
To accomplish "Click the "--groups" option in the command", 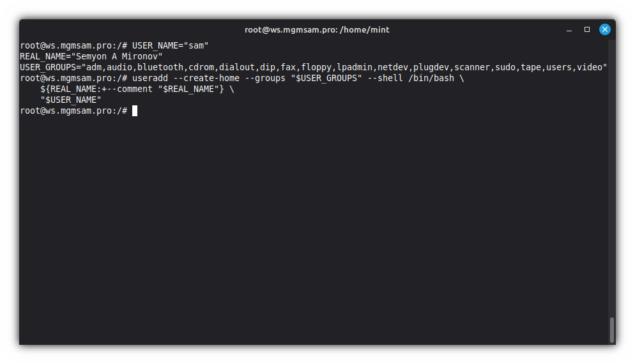I will [265, 78].
